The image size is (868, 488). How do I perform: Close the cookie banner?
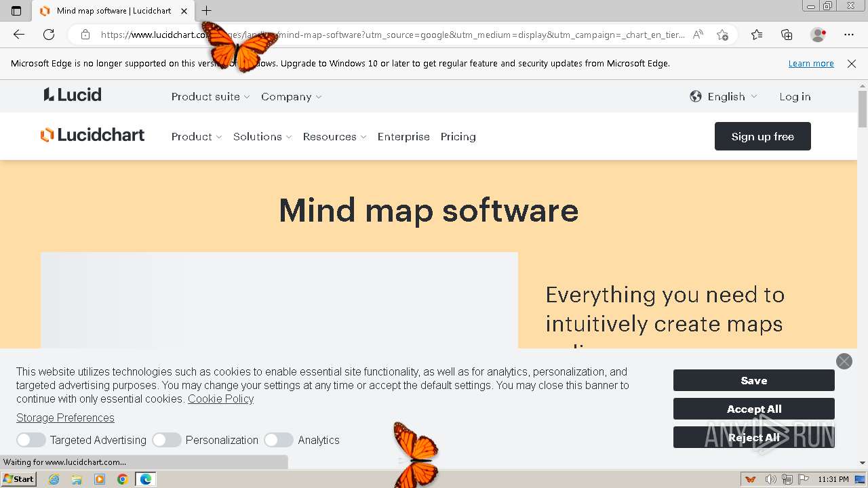click(x=844, y=361)
